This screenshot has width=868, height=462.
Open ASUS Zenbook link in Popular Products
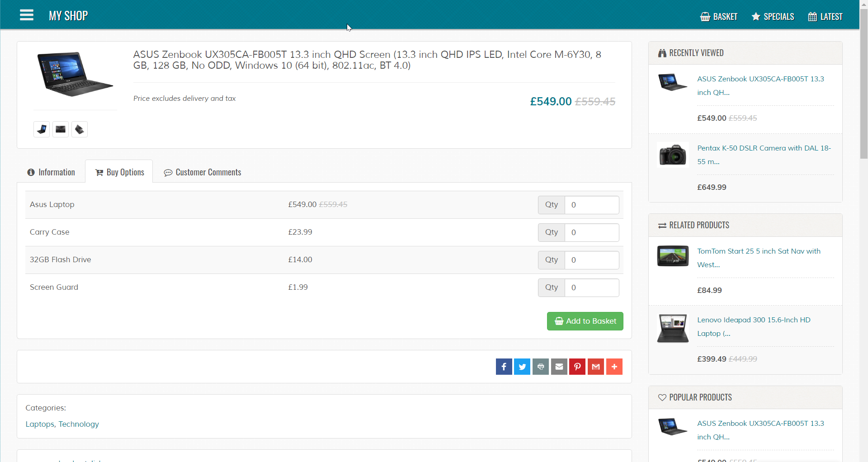[760, 430]
